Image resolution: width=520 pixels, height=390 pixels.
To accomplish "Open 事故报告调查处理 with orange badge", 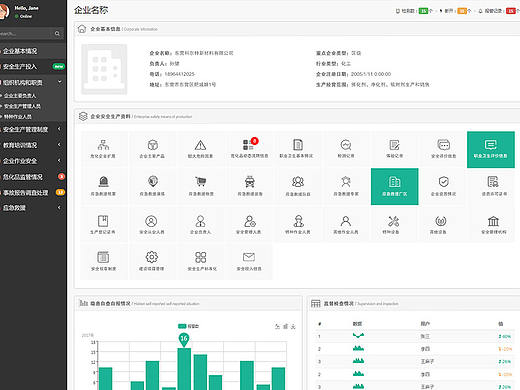I will coord(33,192).
